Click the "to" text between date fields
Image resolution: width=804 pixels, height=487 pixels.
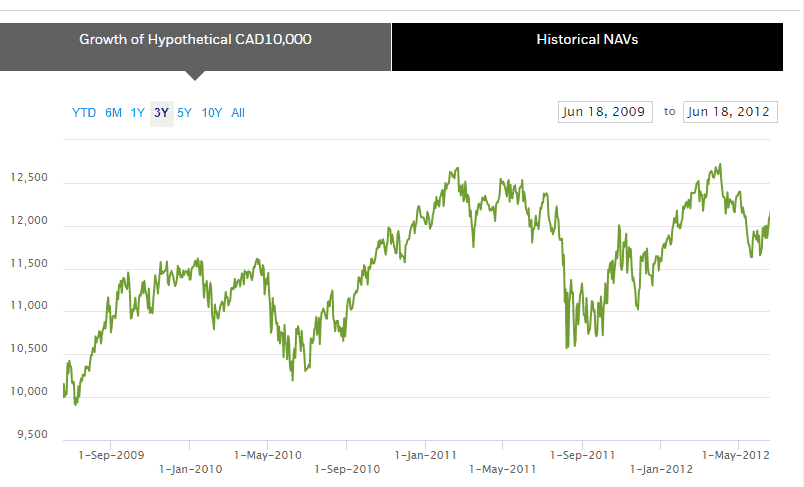pyautogui.click(x=669, y=111)
